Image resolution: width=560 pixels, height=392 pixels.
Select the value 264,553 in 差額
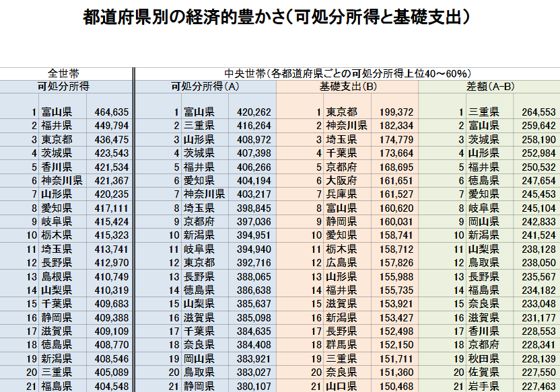[539, 112]
